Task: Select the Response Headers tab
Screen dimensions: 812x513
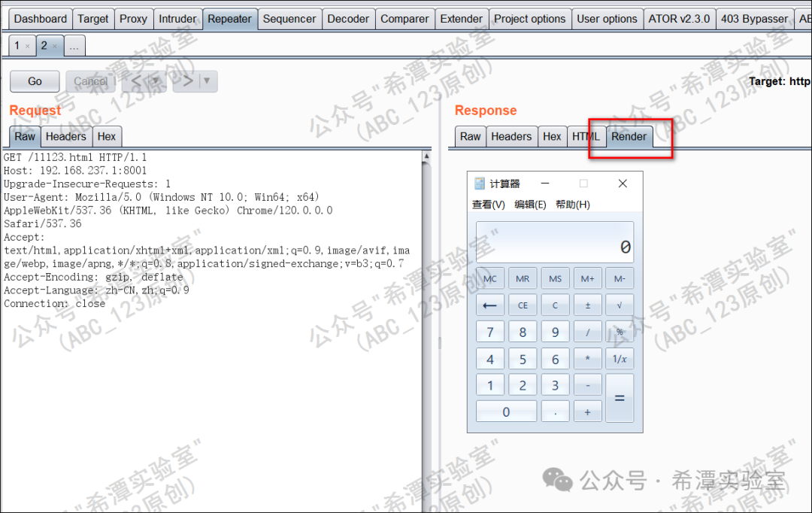Action: tap(511, 137)
